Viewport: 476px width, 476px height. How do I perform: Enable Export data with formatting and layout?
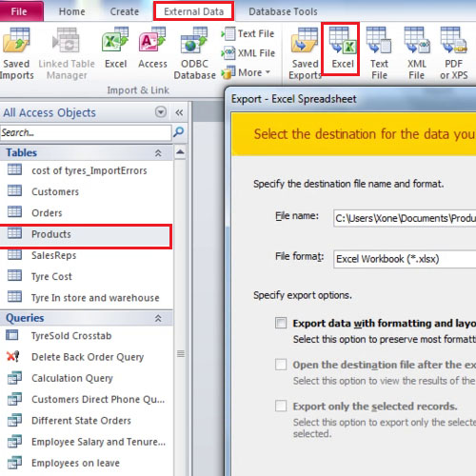point(281,323)
